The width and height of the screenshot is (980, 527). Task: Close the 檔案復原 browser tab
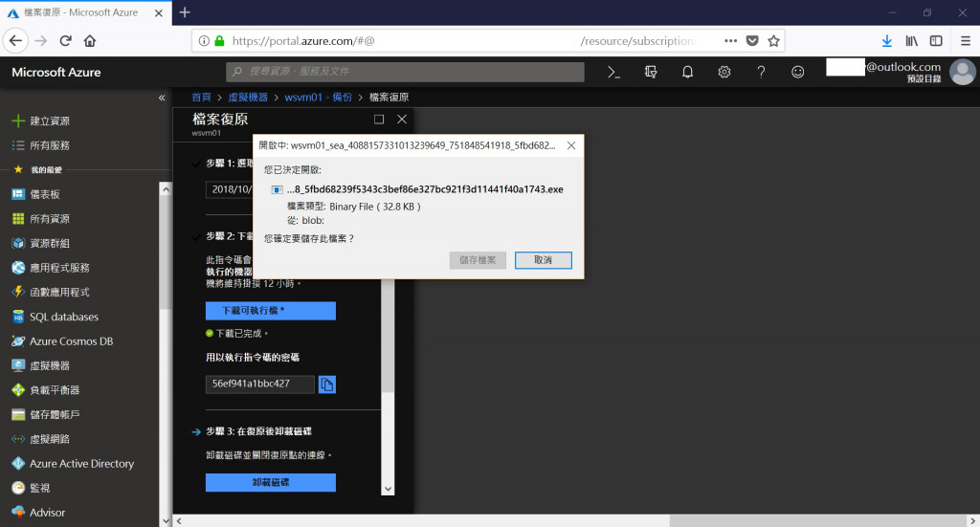coord(159,13)
